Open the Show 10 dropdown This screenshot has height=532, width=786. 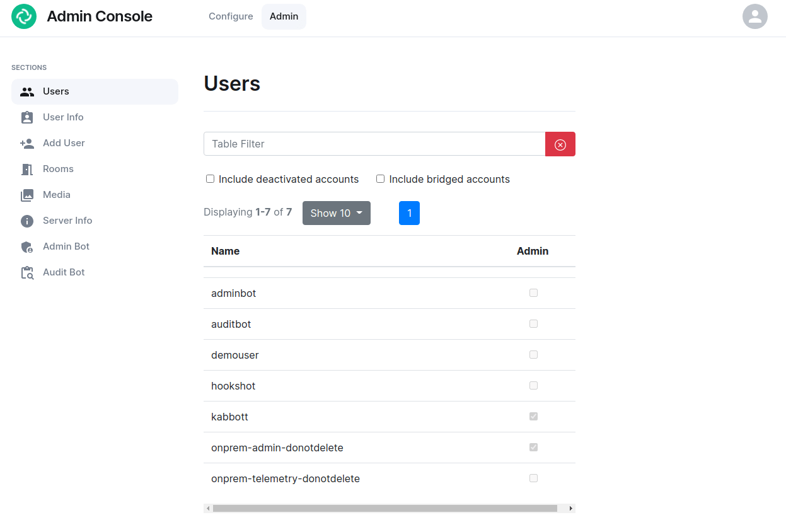(x=336, y=213)
